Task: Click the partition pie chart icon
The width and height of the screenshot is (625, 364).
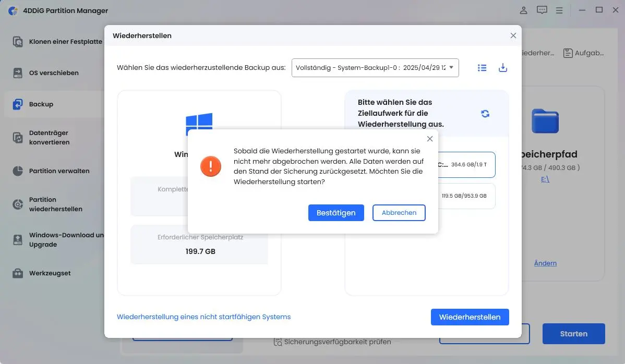Action: tap(18, 171)
